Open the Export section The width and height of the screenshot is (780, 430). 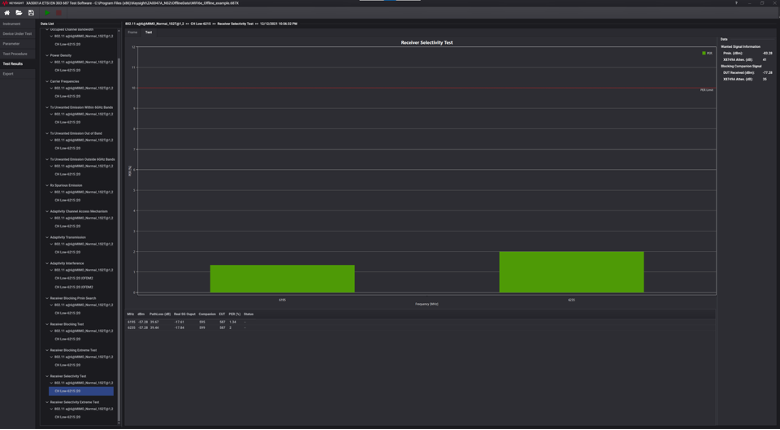[8, 74]
